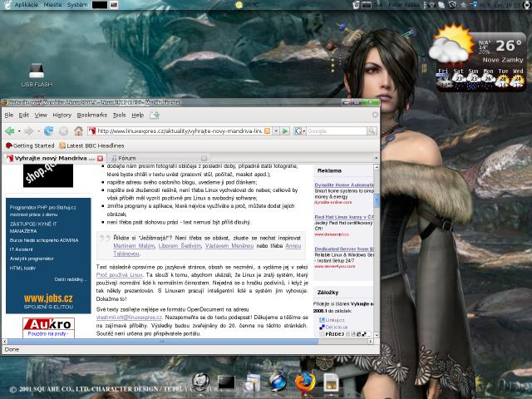Open Aplikácie menu in top panel
The image size is (532, 399).
(x=26, y=5)
